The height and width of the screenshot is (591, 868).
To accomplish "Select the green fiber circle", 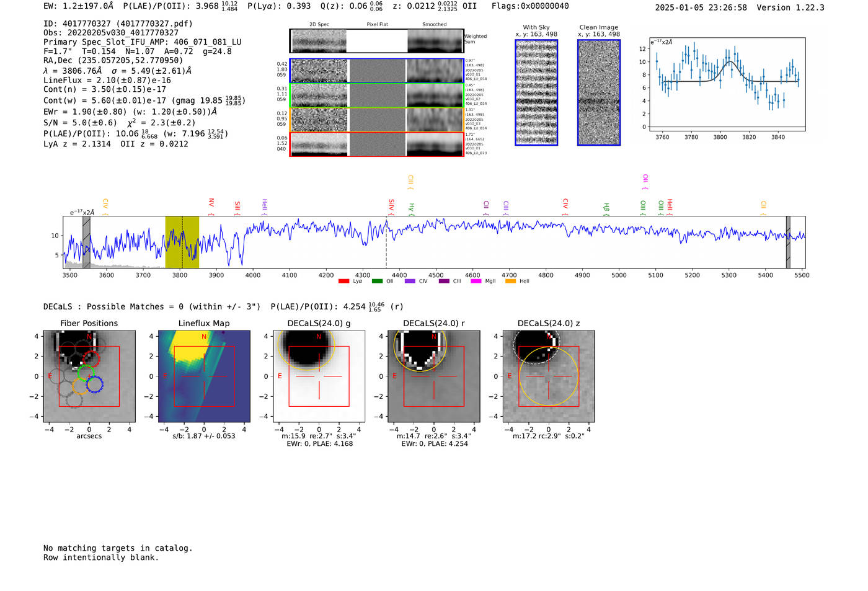I will click(86, 373).
